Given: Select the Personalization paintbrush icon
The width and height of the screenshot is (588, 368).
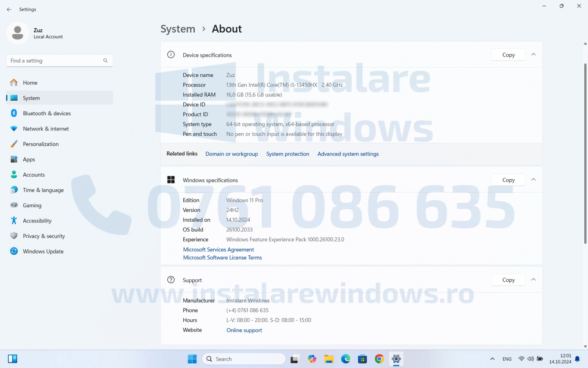Looking at the screenshot, I should pos(14,144).
